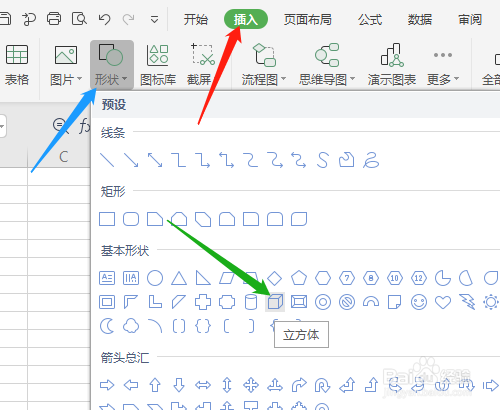Open the 图标库 icon library
The image size is (500, 410).
point(158,65)
